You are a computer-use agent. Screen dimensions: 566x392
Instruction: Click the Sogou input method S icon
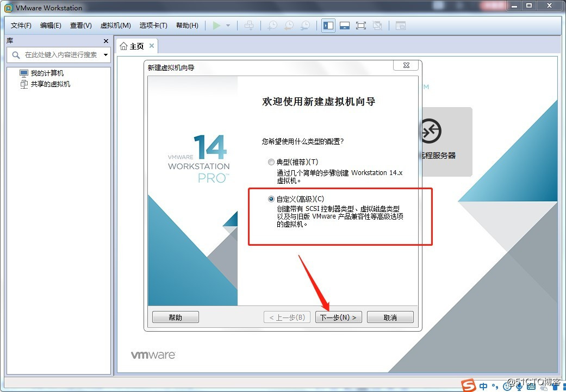tap(469, 385)
